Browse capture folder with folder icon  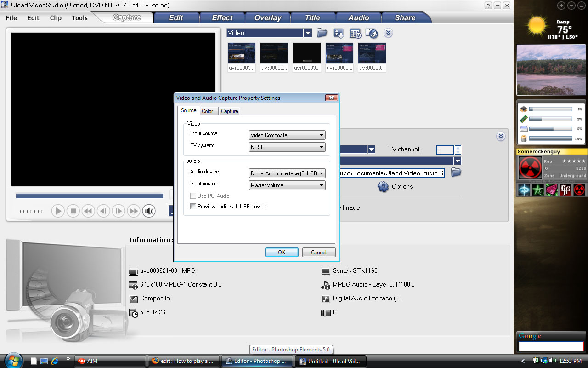pyautogui.click(x=456, y=172)
